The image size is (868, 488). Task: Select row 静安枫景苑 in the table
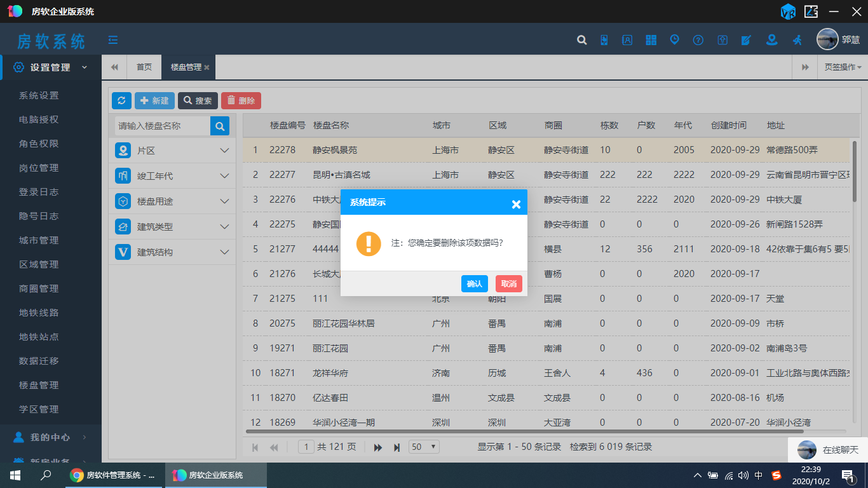tap(546, 150)
